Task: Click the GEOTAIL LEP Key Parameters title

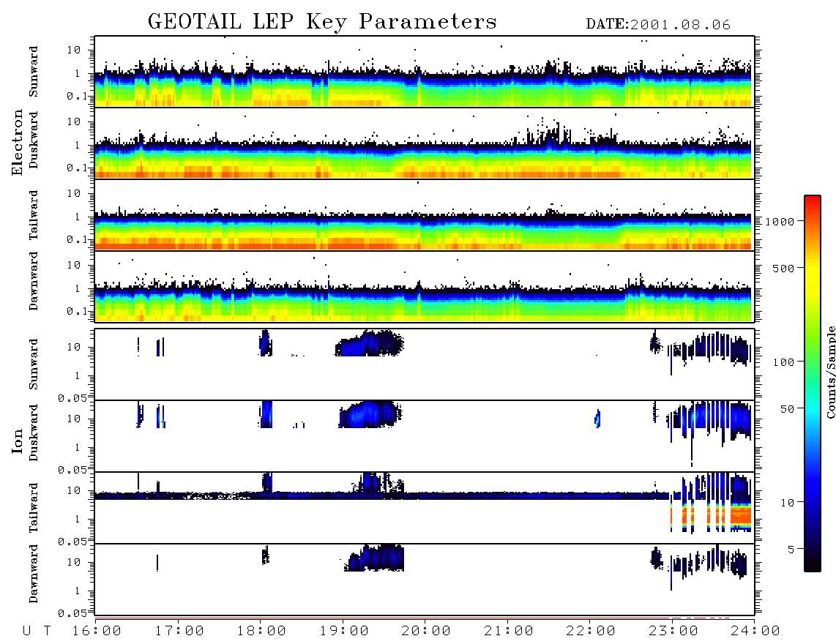Action: tap(322, 22)
